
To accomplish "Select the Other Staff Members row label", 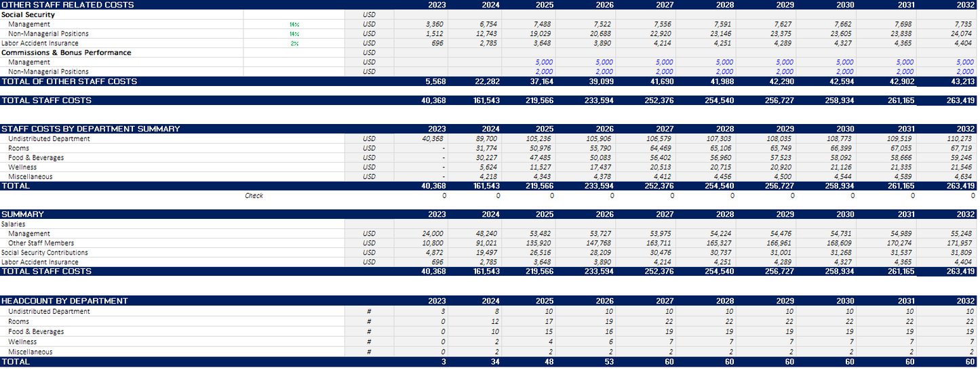I will tap(41, 243).
